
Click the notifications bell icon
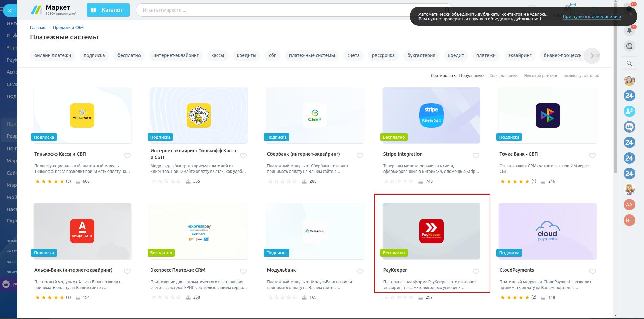629,30
